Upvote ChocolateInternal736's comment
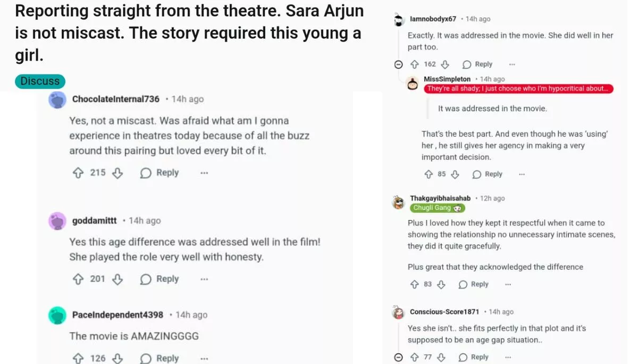This screenshot has height=364, width=638. [78, 173]
